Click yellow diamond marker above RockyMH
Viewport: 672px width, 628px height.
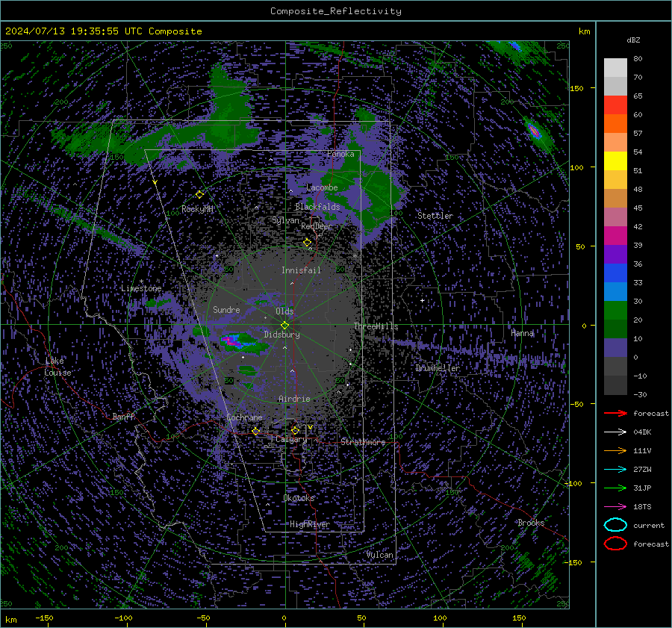point(199,195)
